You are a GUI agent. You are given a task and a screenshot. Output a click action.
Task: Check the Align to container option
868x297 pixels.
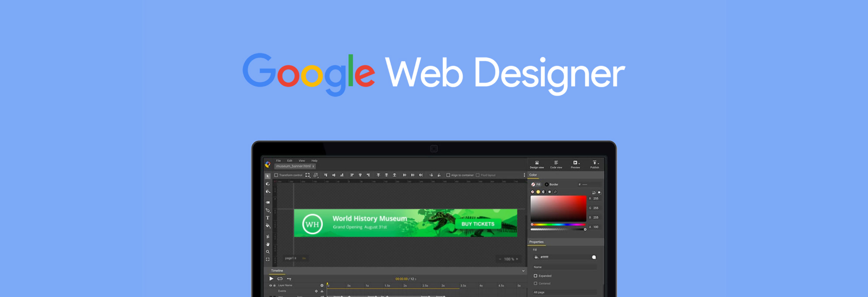point(448,175)
